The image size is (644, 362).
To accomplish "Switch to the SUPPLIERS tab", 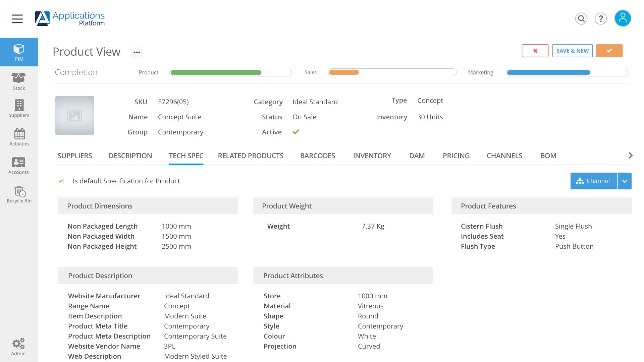I will point(75,156).
